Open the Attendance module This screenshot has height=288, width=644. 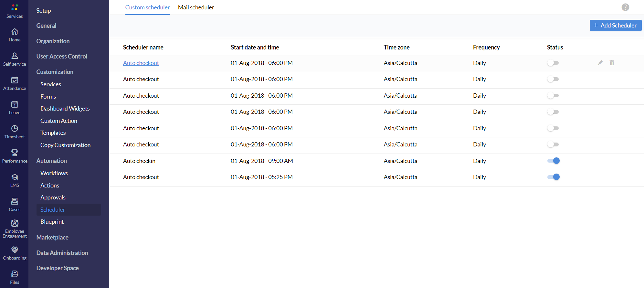[x=15, y=84]
